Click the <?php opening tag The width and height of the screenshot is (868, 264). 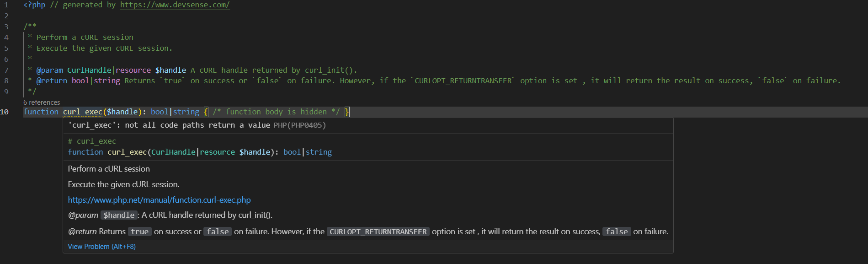pyautogui.click(x=34, y=5)
